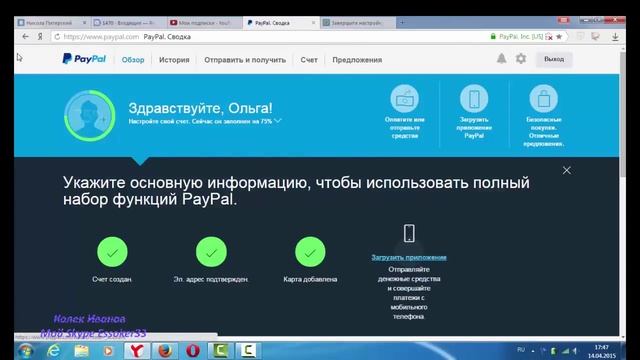
Task: Go back with the browser back arrow
Action: (x=25, y=37)
